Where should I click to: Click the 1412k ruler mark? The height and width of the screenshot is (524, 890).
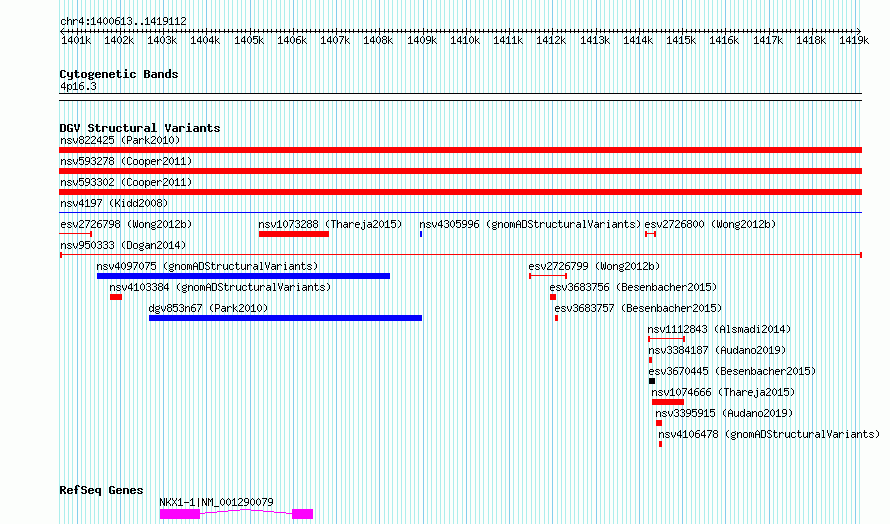point(551,40)
